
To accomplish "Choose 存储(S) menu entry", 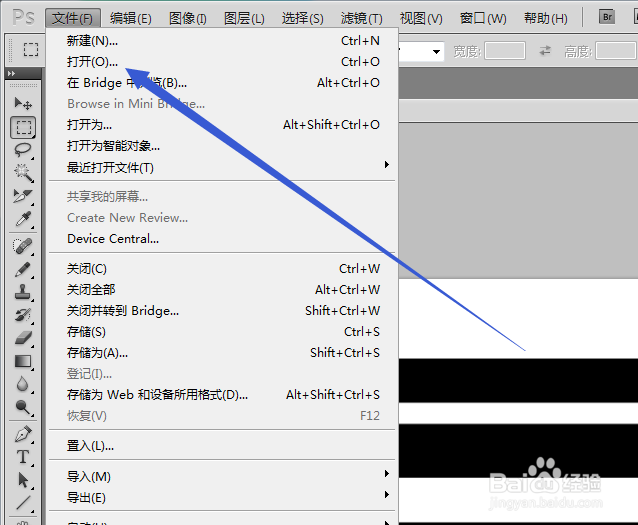I will click(222, 332).
